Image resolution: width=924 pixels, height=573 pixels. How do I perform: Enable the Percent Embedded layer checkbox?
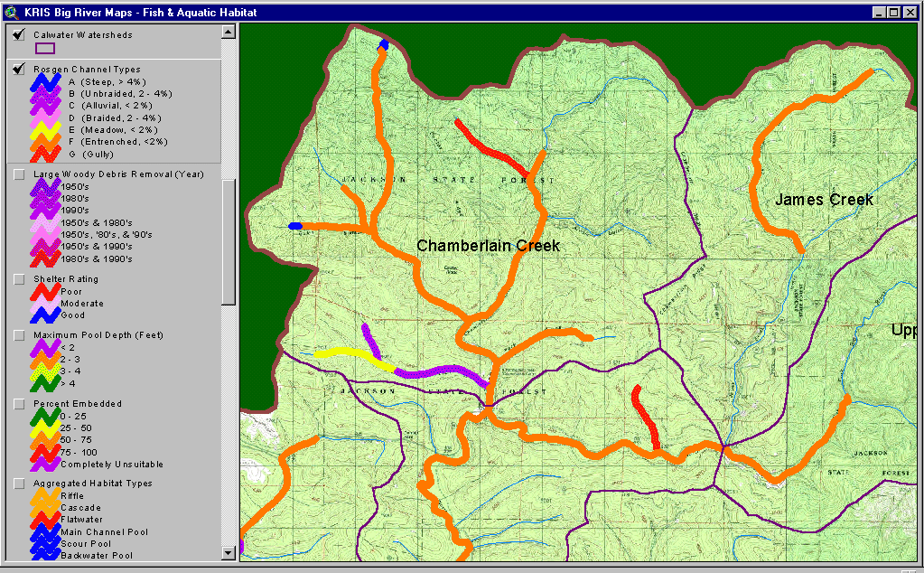pyautogui.click(x=19, y=404)
